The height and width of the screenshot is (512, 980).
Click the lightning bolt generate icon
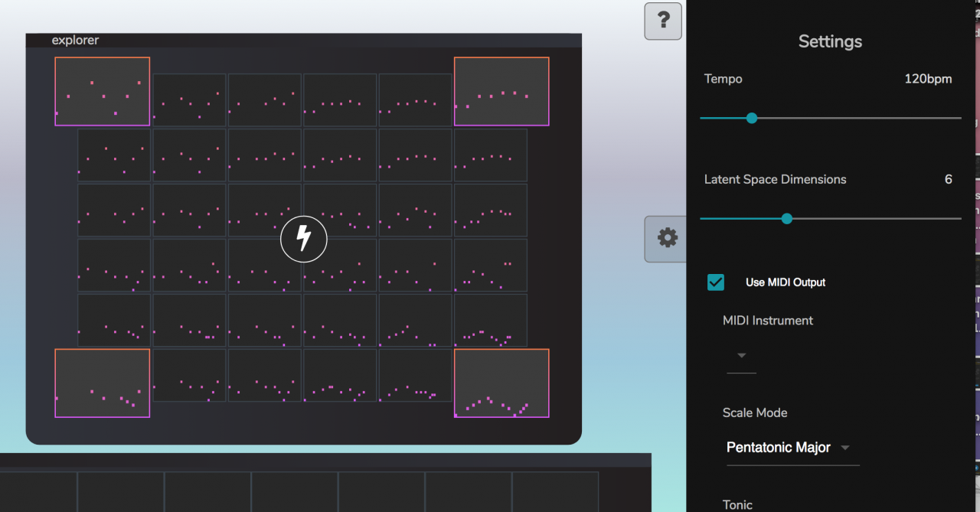(304, 240)
